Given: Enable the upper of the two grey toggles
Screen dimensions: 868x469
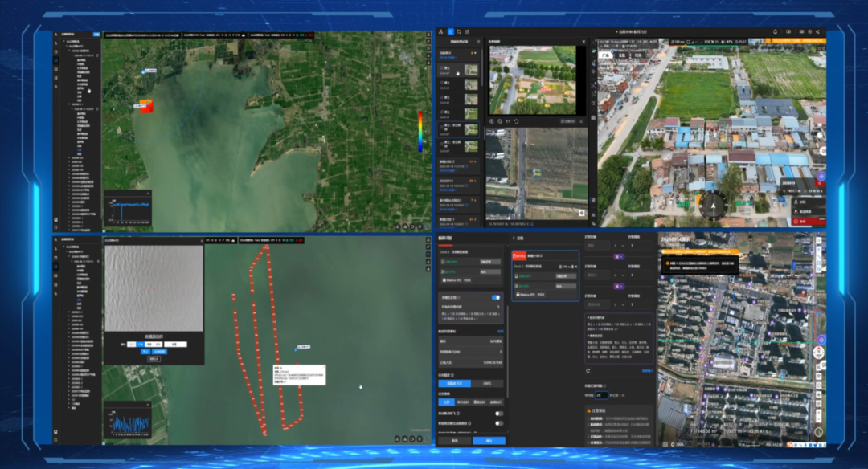Looking at the screenshot, I should [499, 413].
